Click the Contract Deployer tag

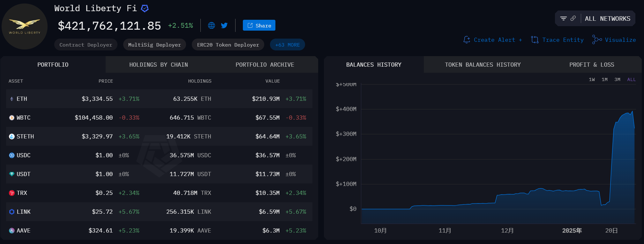coord(86,45)
